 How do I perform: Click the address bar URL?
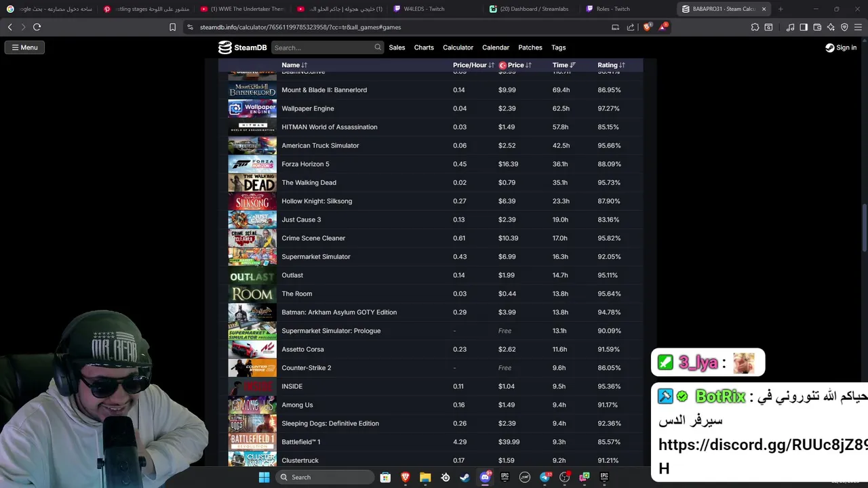pyautogui.click(x=300, y=27)
